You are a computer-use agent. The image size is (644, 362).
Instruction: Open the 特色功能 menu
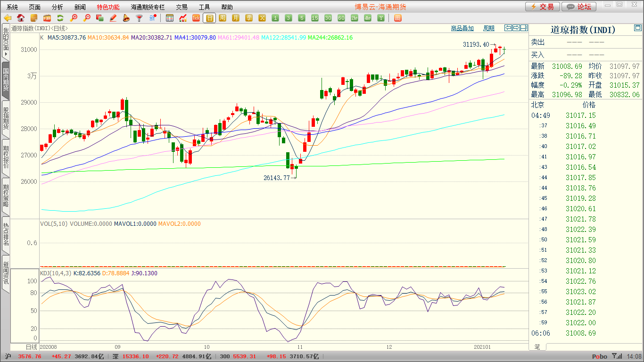click(108, 7)
